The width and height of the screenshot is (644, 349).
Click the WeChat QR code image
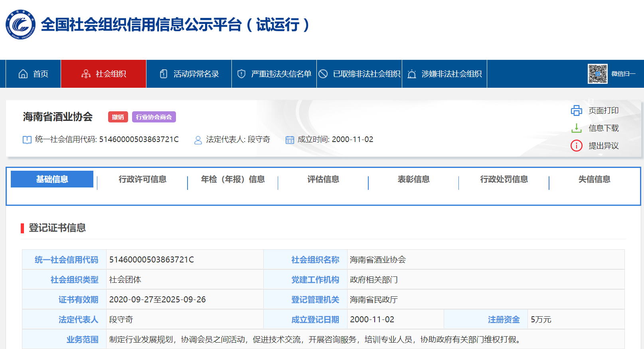[597, 74]
